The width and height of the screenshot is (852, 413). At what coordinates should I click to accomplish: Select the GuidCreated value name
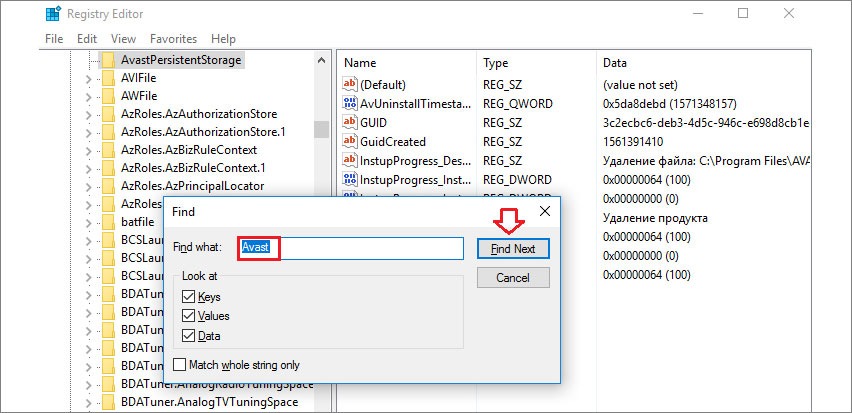point(393,141)
